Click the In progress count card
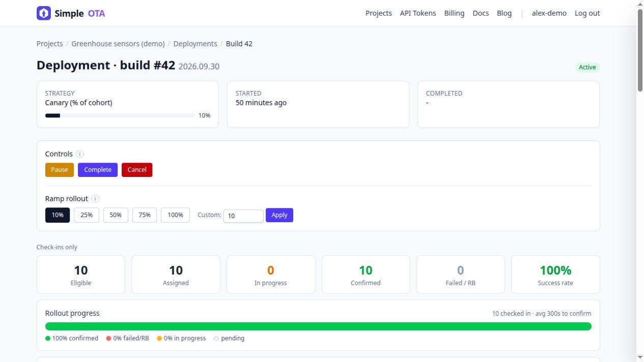Image resolution: width=644 pixels, height=362 pixels. [271, 275]
